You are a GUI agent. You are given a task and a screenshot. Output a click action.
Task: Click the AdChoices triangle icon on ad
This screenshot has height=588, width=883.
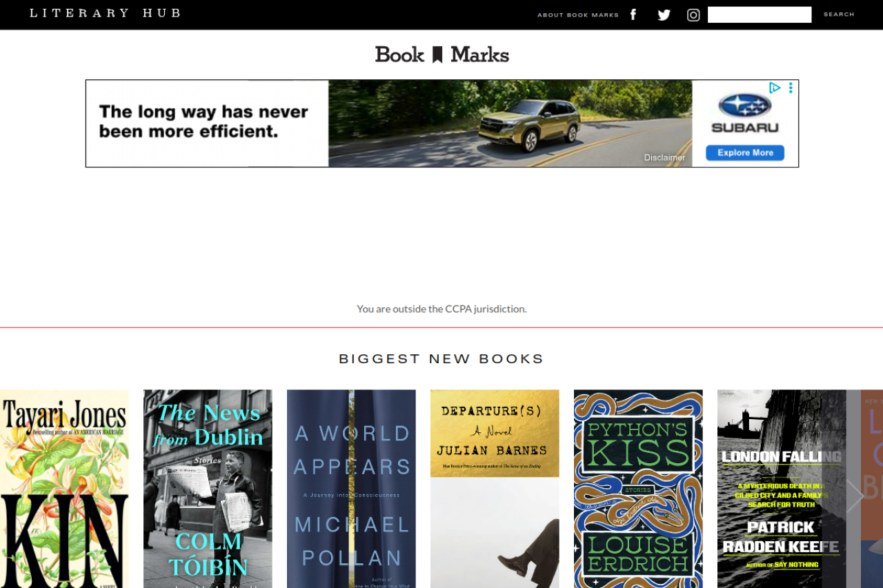[775, 88]
